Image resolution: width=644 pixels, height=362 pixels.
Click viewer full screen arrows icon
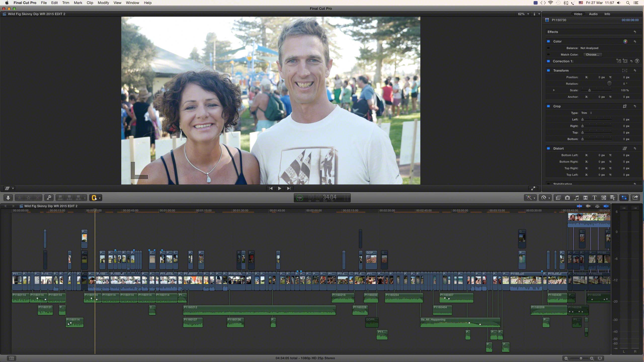point(533,188)
